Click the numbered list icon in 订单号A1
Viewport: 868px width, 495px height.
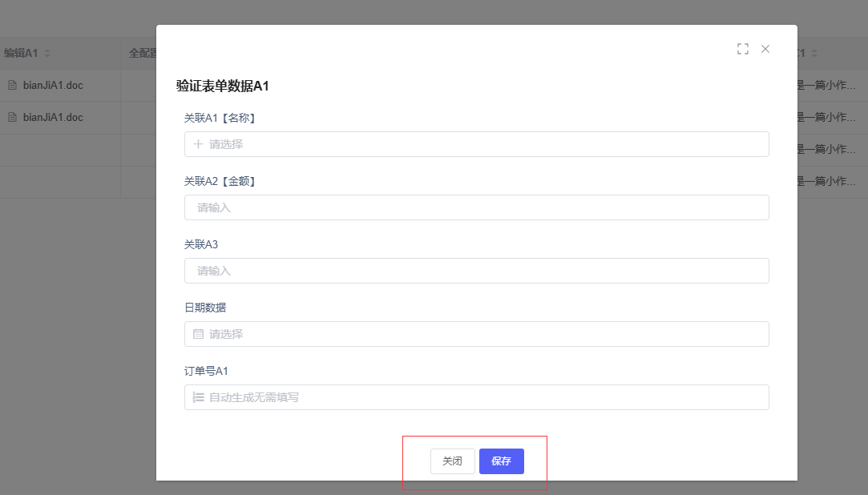pyautogui.click(x=198, y=397)
